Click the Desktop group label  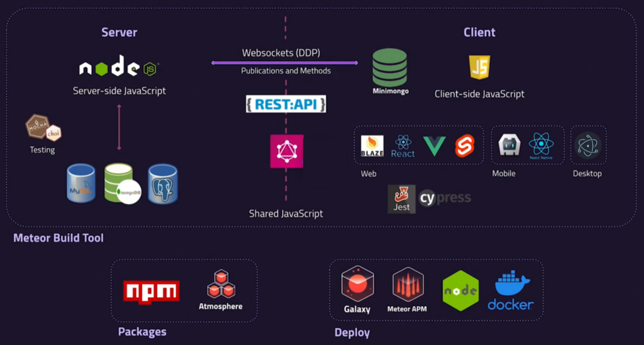(587, 174)
